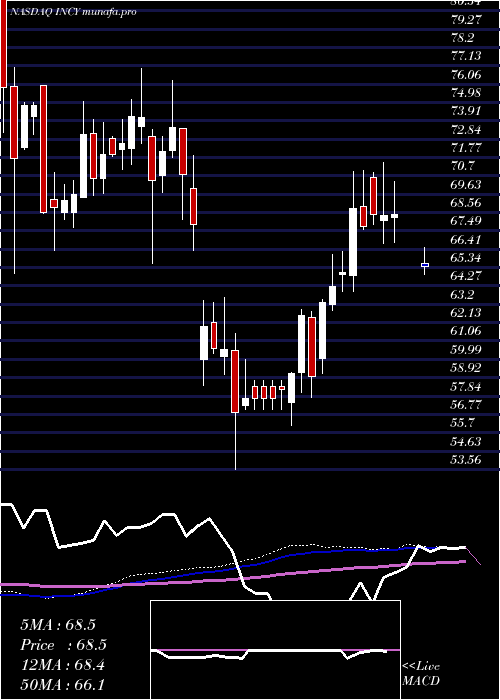The image size is (500, 700).
Task: Click the '<<Live MACD' label
Action: pyautogui.click(x=421, y=674)
